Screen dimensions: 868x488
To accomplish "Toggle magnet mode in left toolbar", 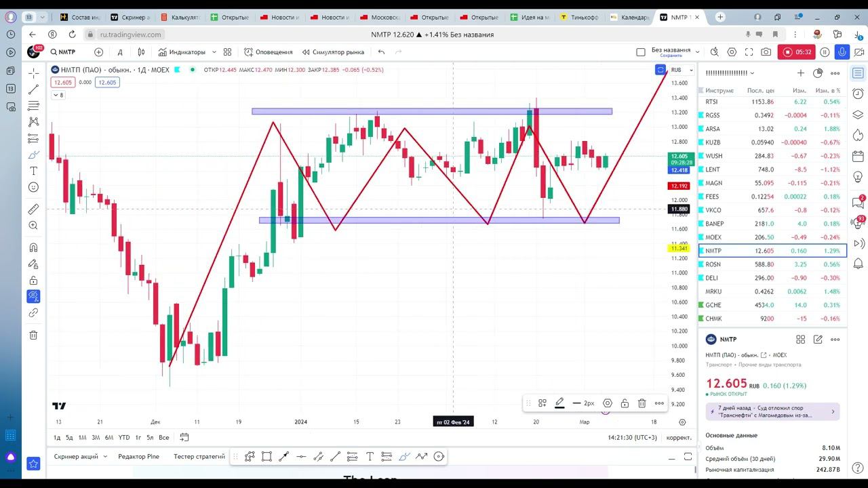I will 33,247.
